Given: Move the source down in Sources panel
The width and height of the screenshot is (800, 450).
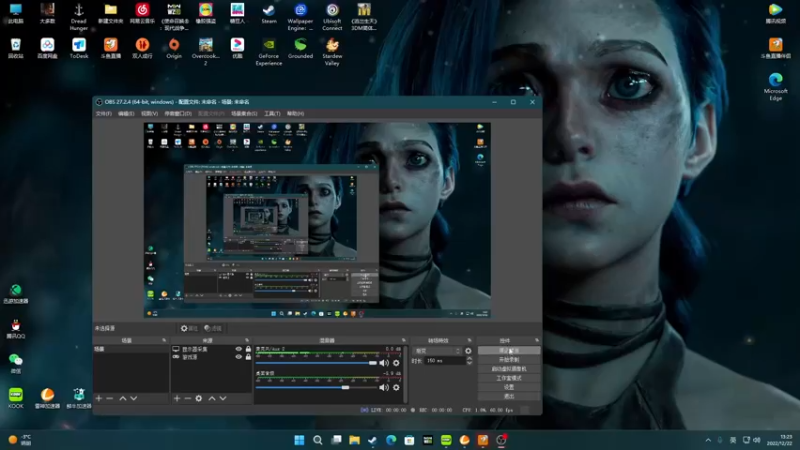Looking at the screenshot, I should pos(223,398).
